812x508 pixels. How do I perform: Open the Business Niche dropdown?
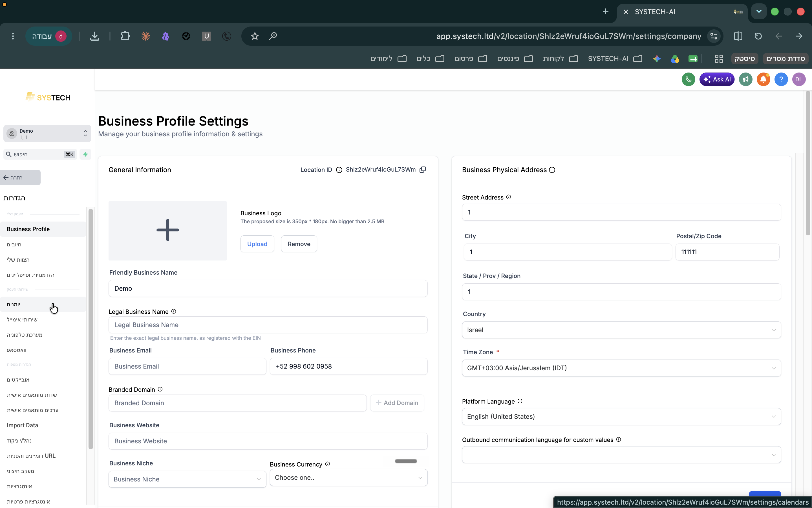pyautogui.click(x=187, y=479)
